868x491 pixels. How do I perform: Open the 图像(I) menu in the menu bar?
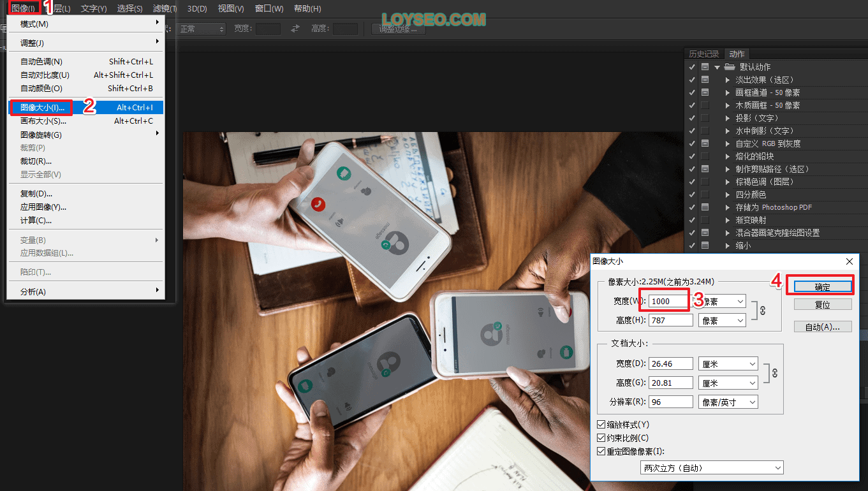point(23,8)
